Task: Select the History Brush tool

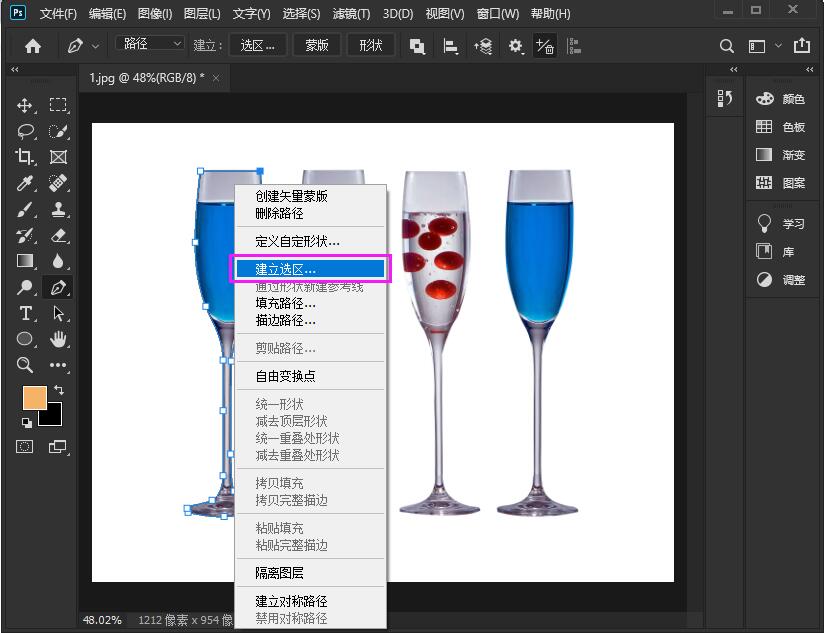Action: pyautogui.click(x=25, y=235)
